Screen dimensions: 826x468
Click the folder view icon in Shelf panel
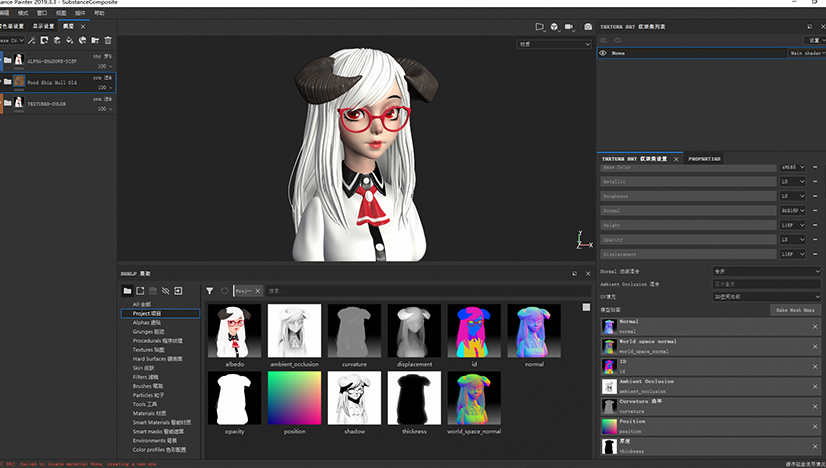point(127,290)
